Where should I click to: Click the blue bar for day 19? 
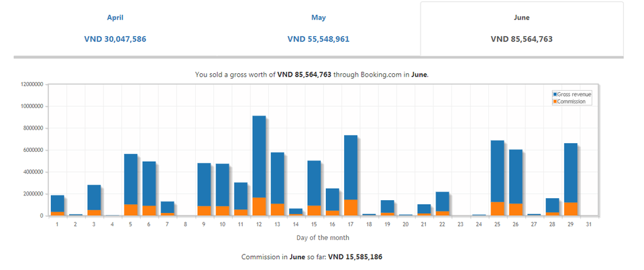pos(387,207)
